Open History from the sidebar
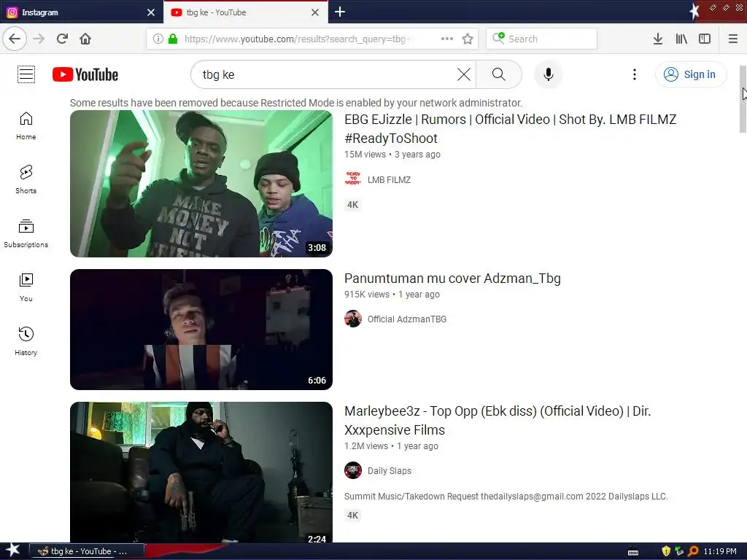 [x=26, y=341]
